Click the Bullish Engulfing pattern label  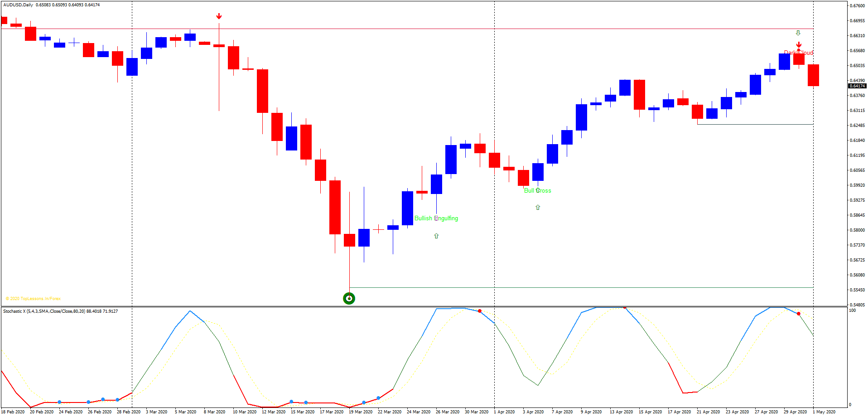coord(436,218)
